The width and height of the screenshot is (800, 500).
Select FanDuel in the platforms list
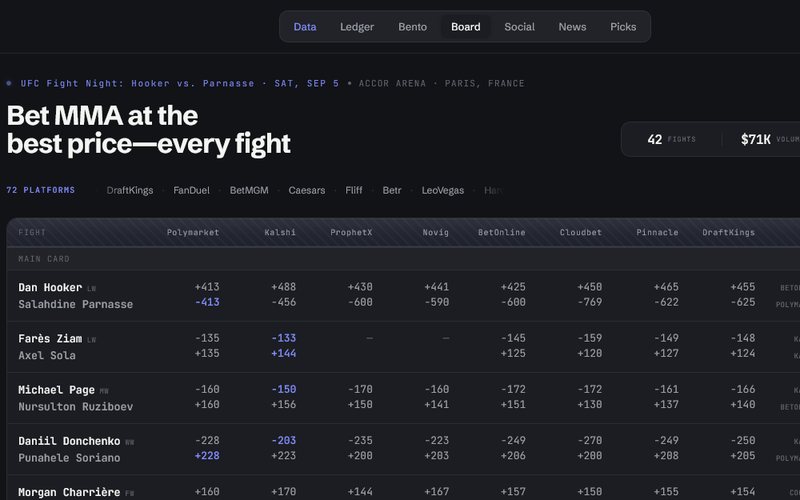pos(191,190)
